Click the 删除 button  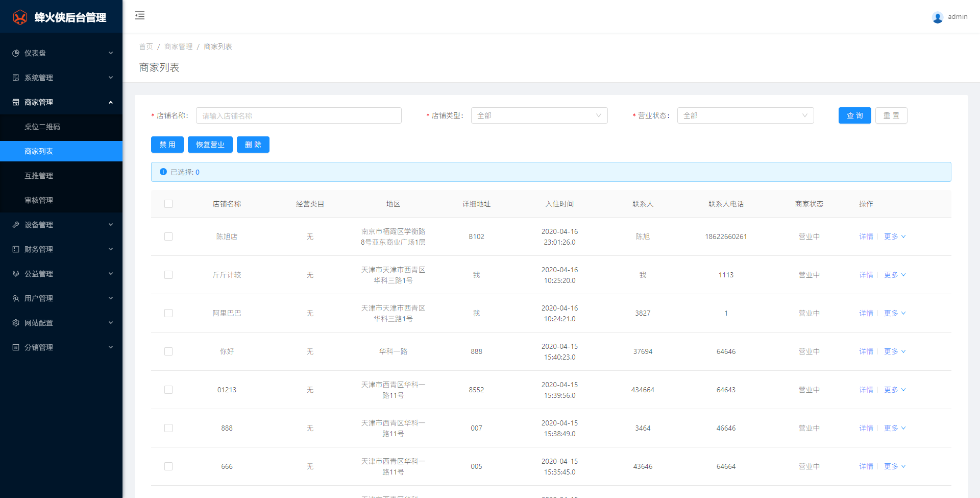pyautogui.click(x=253, y=145)
